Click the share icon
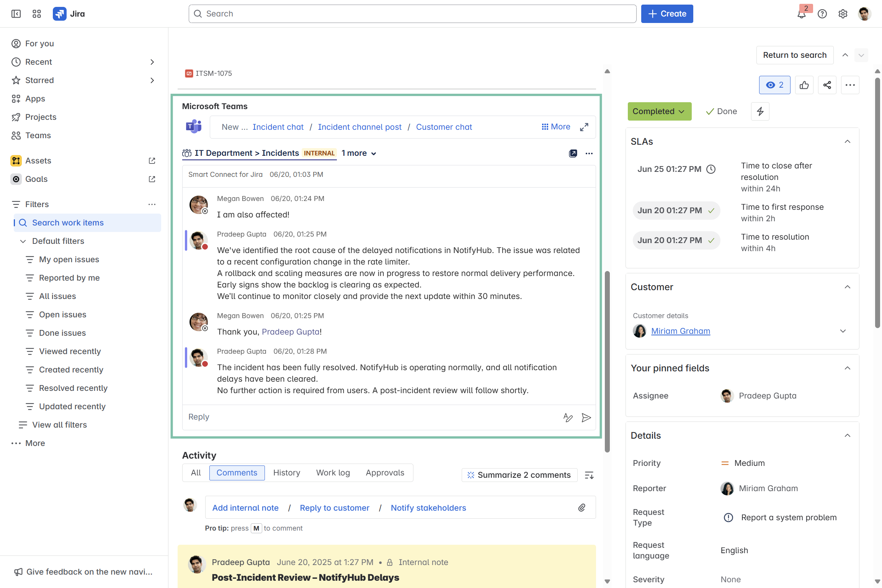The image size is (882, 588). pyautogui.click(x=827, y=85)
